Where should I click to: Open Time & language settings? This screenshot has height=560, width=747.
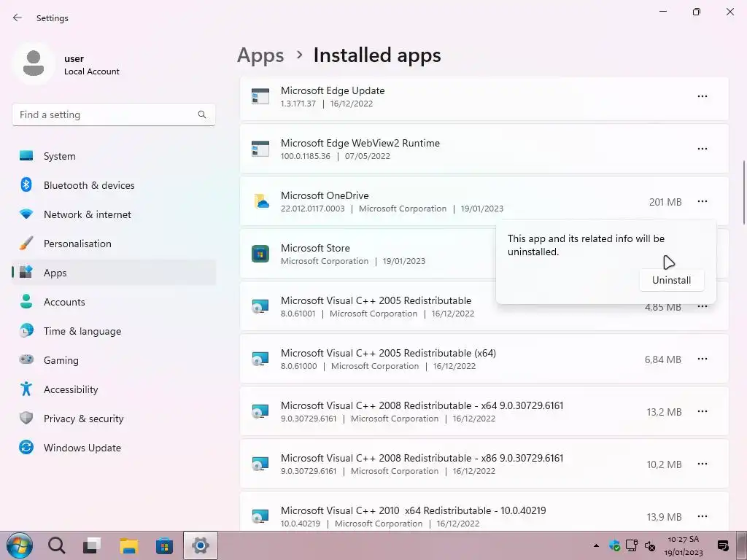coord(114,331)
